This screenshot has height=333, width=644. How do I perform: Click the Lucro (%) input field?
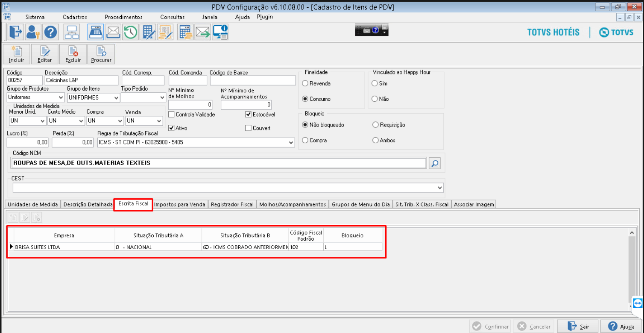pos(28,142)
